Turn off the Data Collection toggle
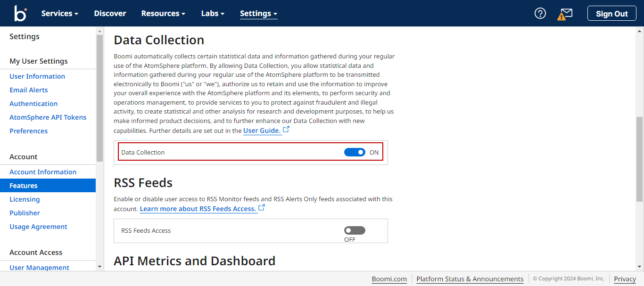The width and height of the screenshot is (644, 286). click(355, 152)
